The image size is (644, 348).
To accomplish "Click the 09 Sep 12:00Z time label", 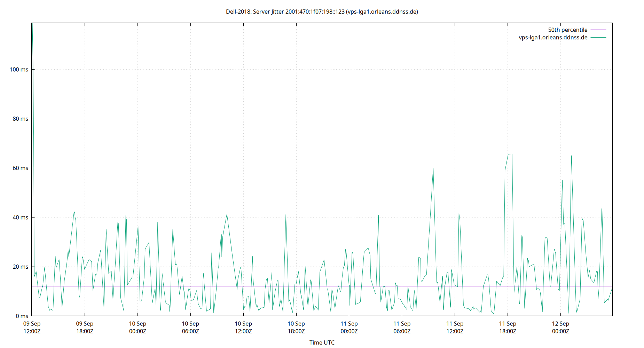I will [32, 327].
